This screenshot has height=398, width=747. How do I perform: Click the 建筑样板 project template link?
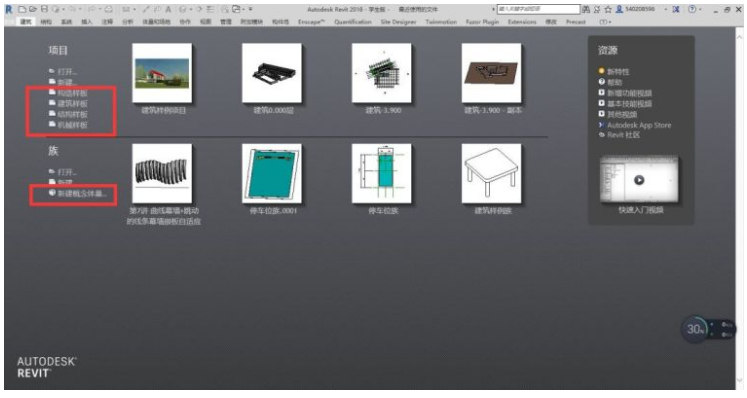click(x=69, y=103)
